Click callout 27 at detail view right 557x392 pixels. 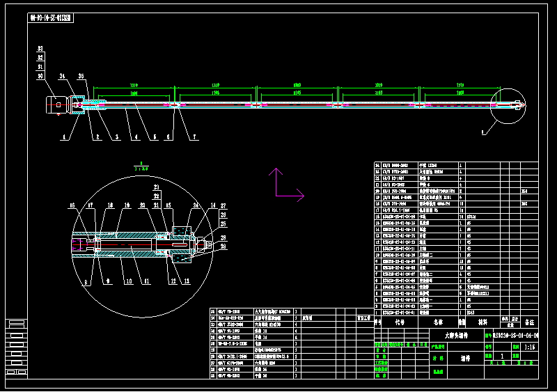pos(223,206)
